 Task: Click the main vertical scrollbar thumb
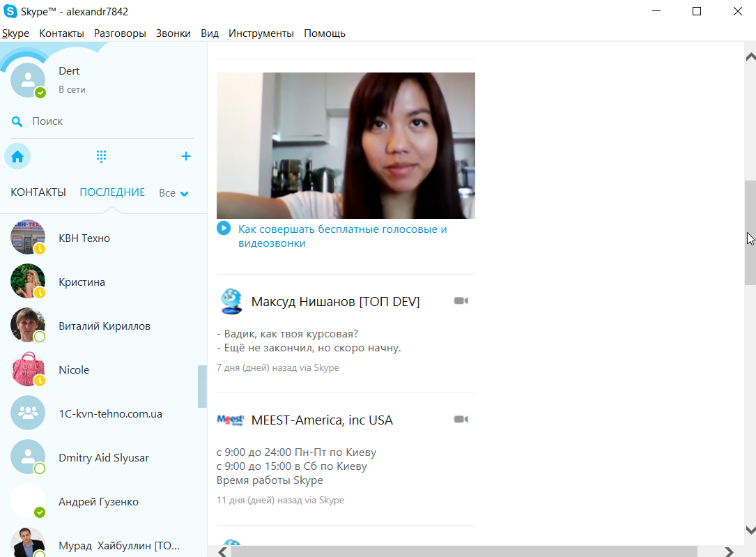[750, 233]
